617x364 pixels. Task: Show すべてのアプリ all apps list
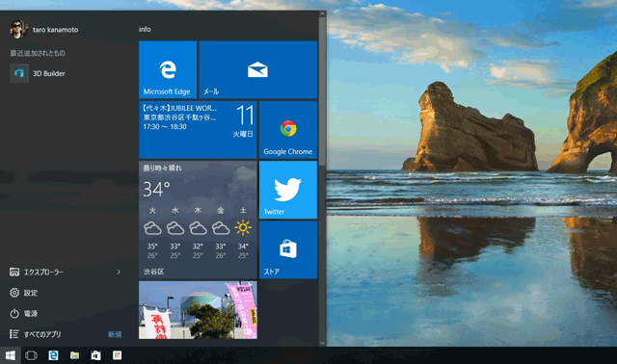tap(36, 334)
